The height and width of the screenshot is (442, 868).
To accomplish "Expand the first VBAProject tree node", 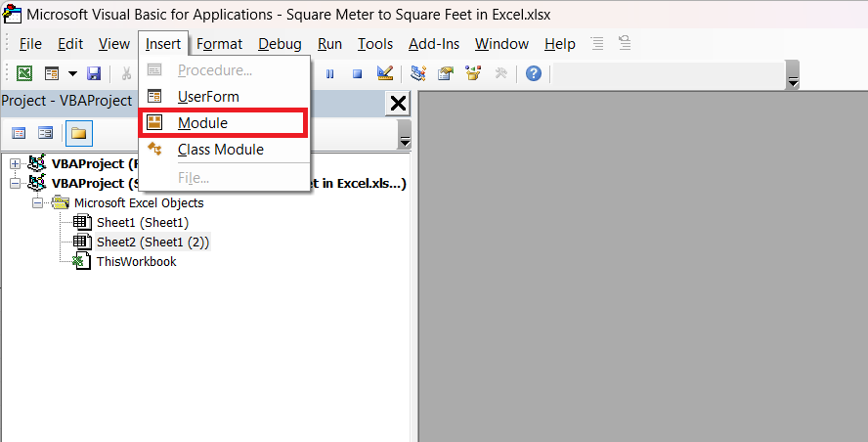I will coord(15,164).
